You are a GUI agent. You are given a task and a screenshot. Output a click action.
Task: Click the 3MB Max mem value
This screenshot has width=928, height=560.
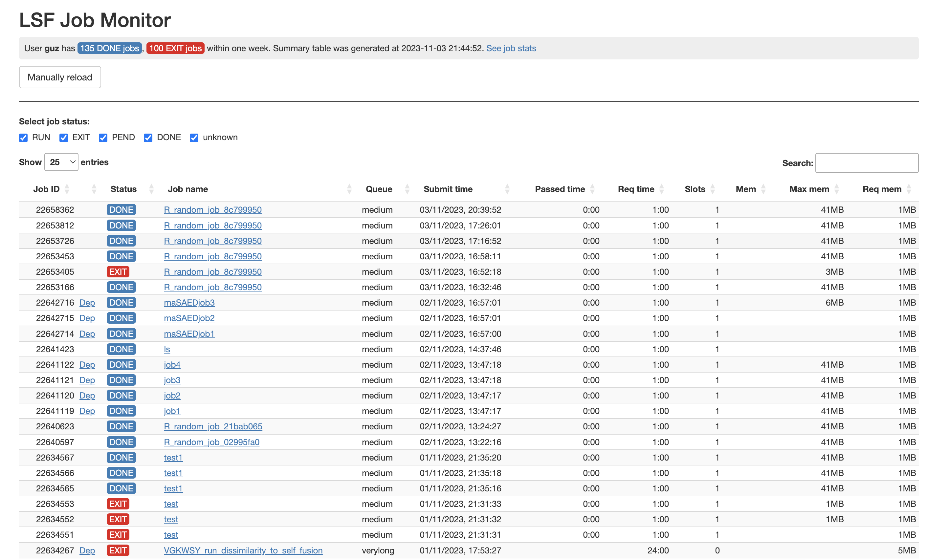(834, 272)
